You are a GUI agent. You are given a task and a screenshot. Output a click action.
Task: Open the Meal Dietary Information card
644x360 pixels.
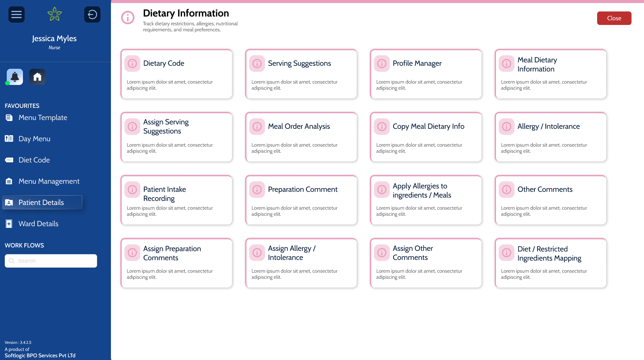click(x=551, y=74)
